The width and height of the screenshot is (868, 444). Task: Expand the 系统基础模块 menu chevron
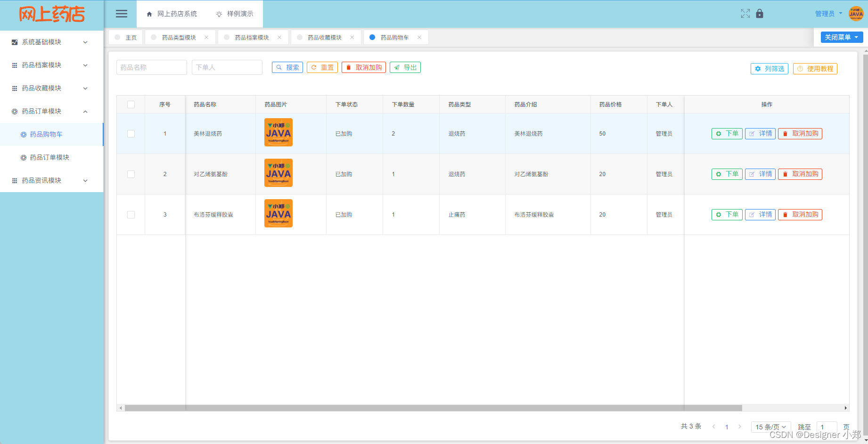tap(85, 42)
